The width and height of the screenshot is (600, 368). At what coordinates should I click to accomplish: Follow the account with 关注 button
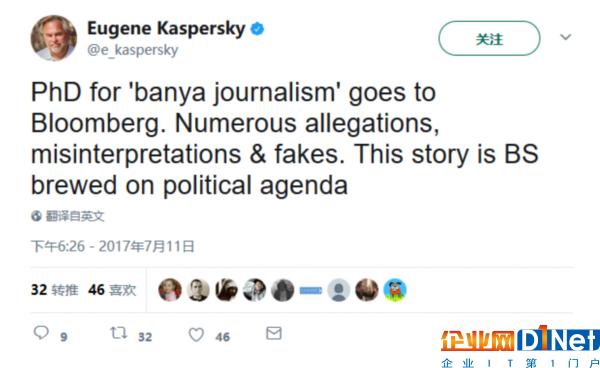coord(489,38)
